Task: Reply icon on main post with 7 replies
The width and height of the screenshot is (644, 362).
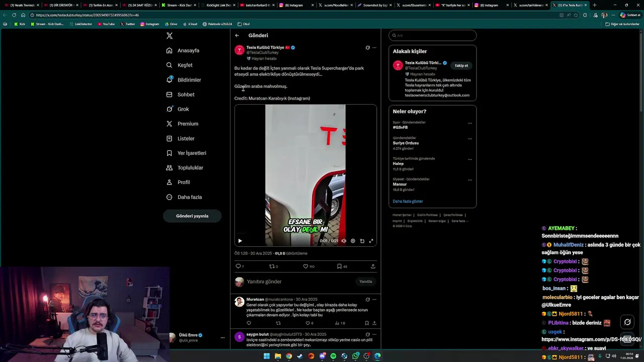Action: coord(239,266)
